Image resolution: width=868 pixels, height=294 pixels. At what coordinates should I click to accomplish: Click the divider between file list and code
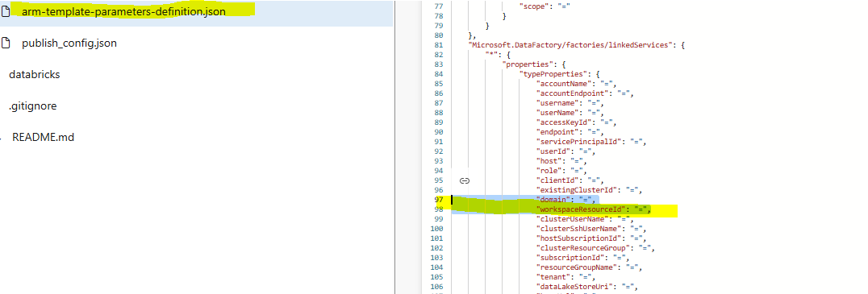tap(394, 147)
